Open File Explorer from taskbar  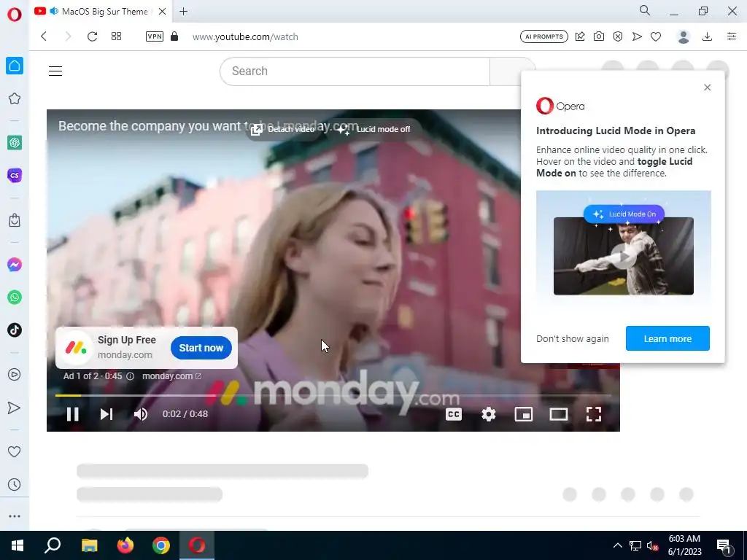coord(89,545)
